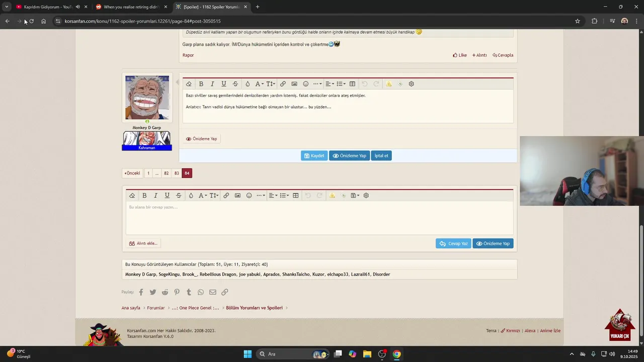
Task: Toggle Bold in the reply editor toolbar
Action: pos(144,196)
